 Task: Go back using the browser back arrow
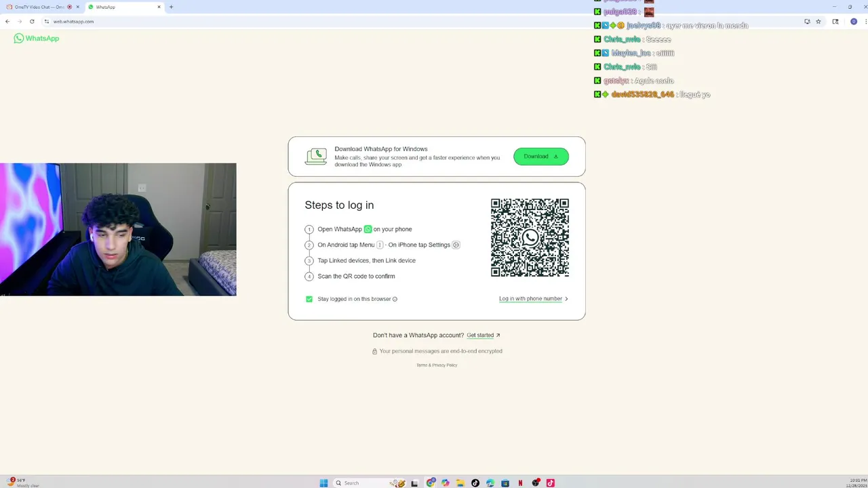[7, 21]
